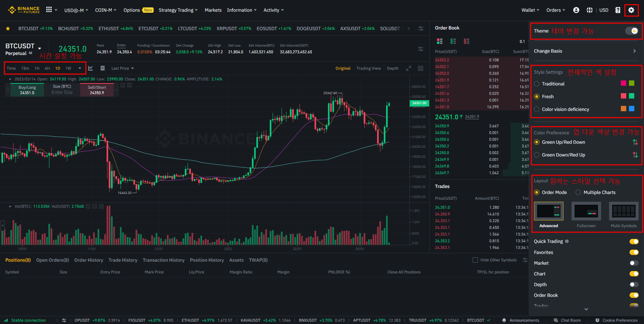Click the Color vision deficiency blue swatch

point(632,109)
